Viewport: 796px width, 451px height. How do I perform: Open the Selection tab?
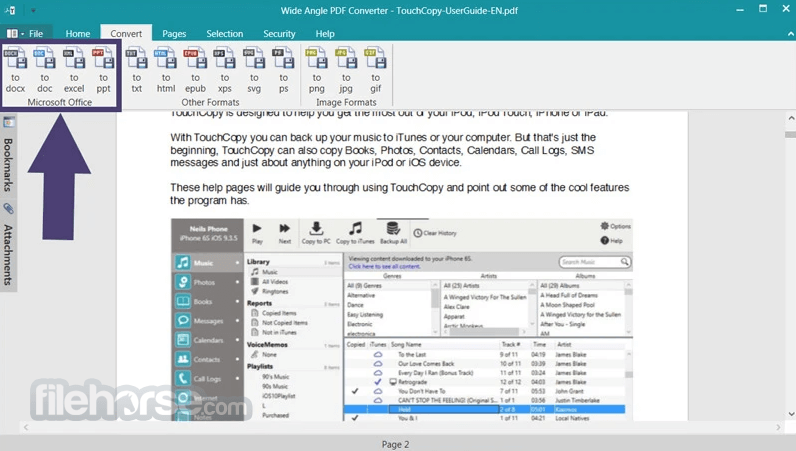pyautogui.click(x=224, y=34)
